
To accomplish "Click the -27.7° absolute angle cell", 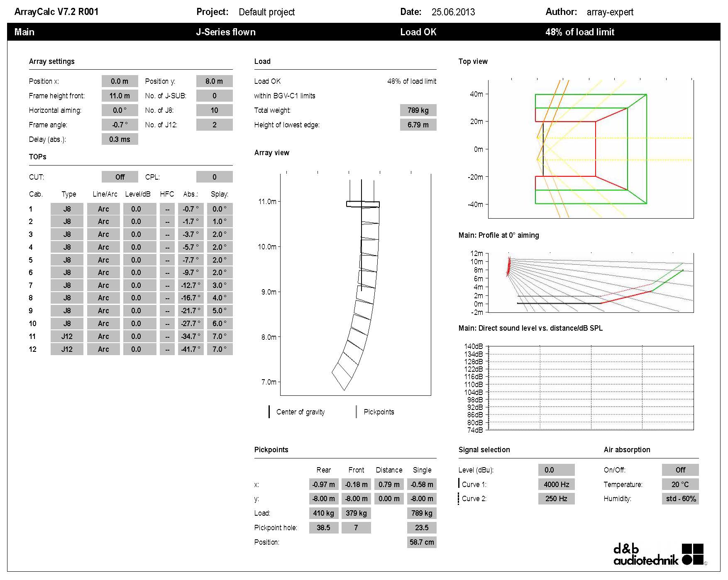I will [x=191, y=324].
